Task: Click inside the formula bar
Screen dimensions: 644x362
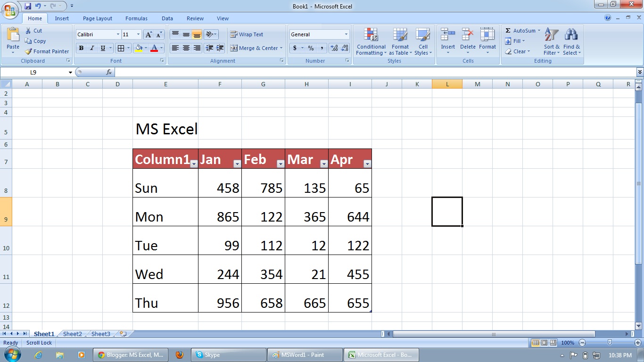Action: click(x=375, y=72)
